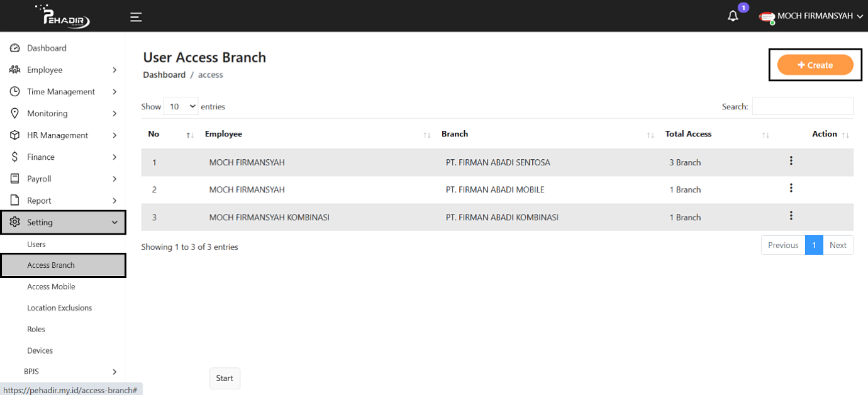Click inside the Search field

point(803,106)
